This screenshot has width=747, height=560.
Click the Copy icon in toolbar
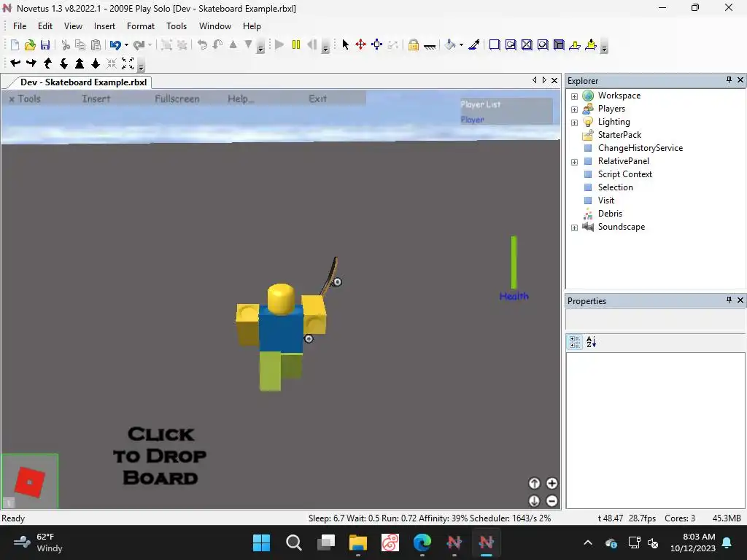(80, 44)
